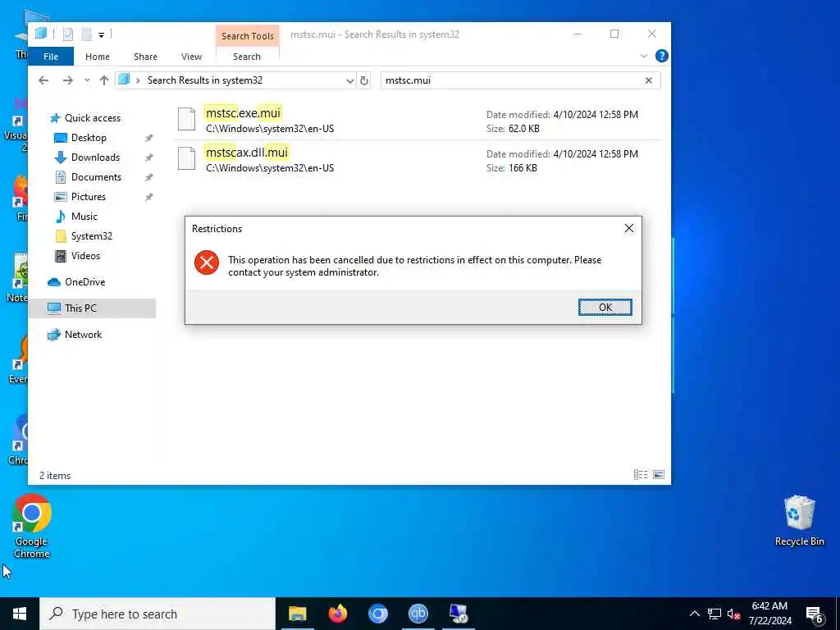Click the muted volume tray icon

pyautogui.click(x=733, y=614)
